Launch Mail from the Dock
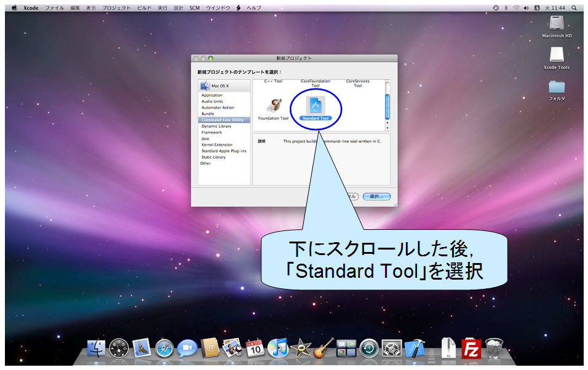 coord(141,348)
